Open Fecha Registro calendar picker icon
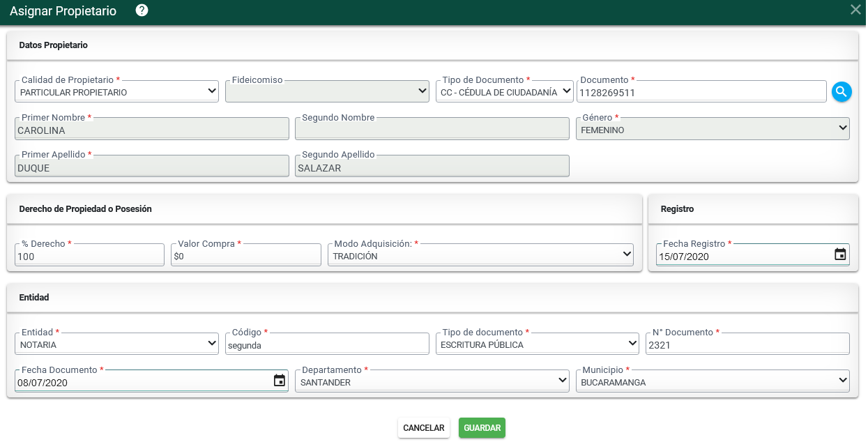868x442 pixels. (x=840, y=254)
